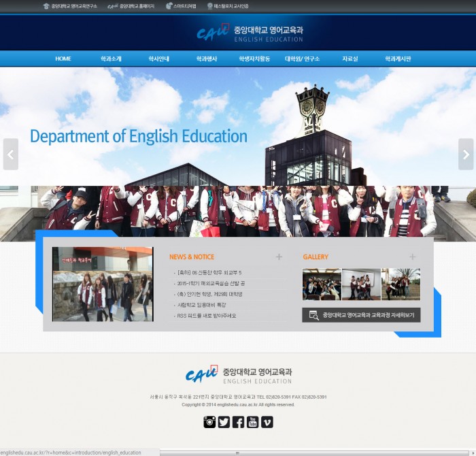
Task: Select HOME in the navigation bar
Action: point(63,59)
